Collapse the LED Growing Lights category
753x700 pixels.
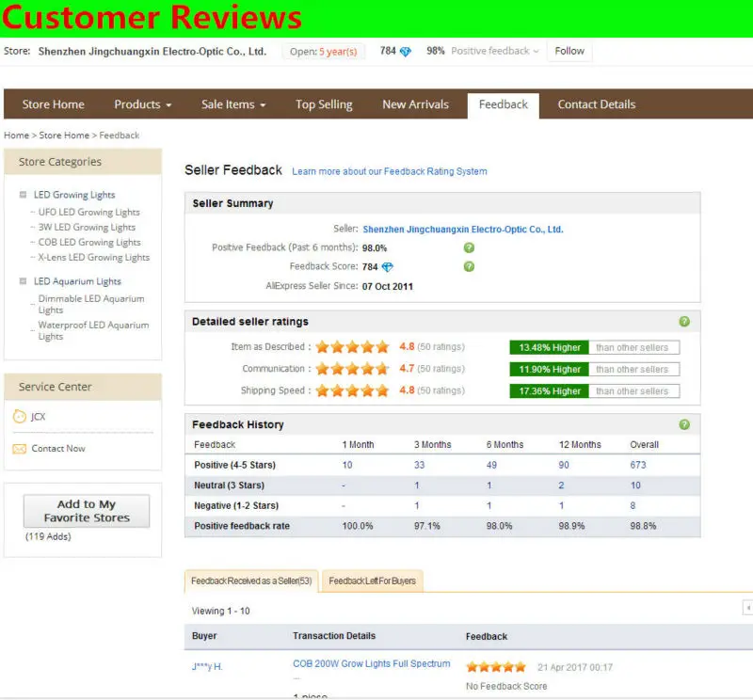[23, 195]
